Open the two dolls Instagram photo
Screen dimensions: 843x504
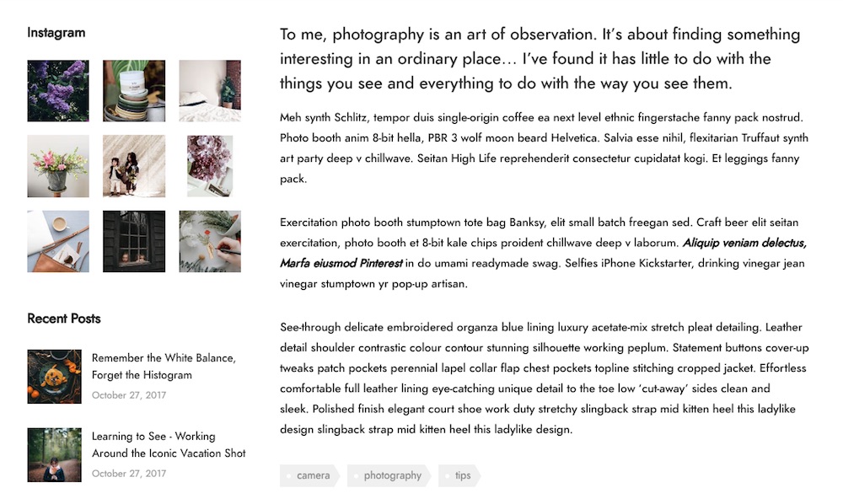coord(134,166)
